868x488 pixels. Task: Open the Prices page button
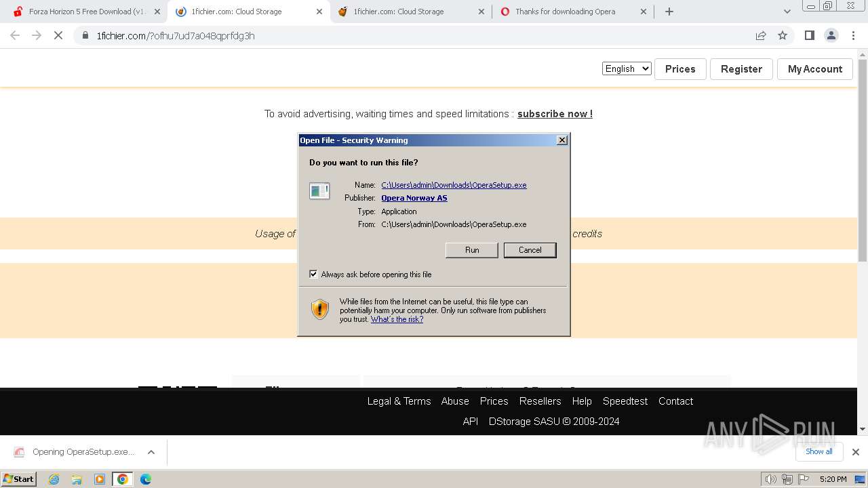pyautogui.click(x=680, y=69)
